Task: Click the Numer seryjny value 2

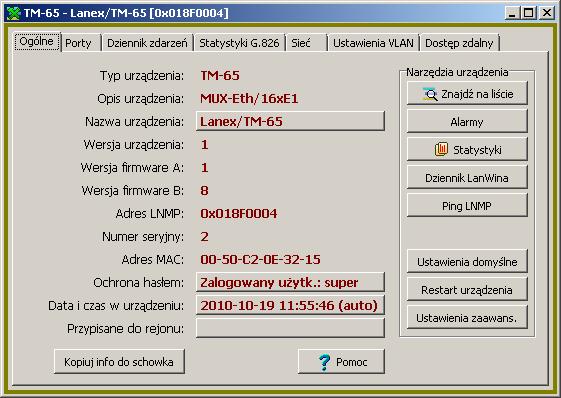Action: click(204, 237)
